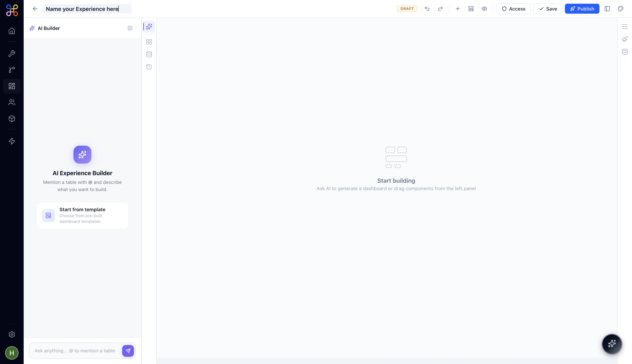The image size is (632, 364).
Task: Select the branching workflow icon in sidebar
Action: point(11,70)
